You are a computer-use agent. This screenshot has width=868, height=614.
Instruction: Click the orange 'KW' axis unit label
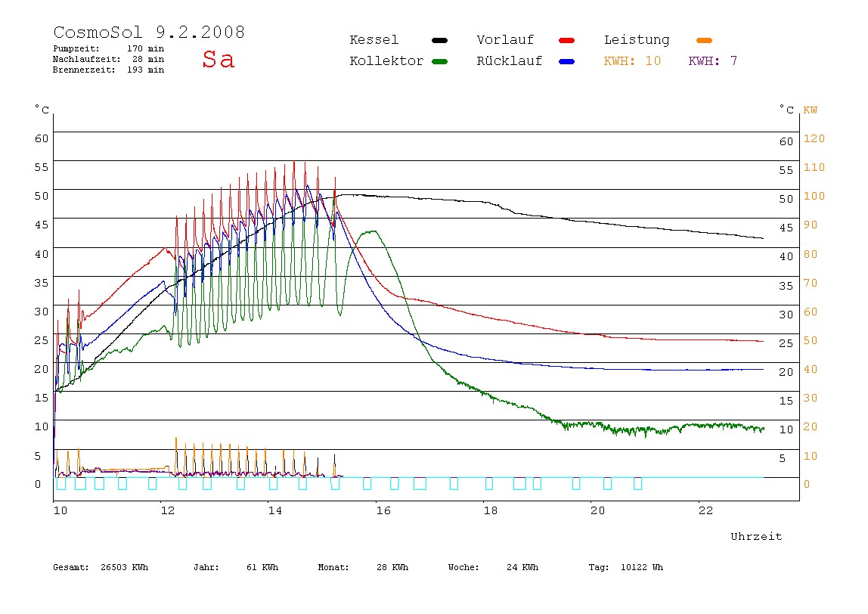pos(811,110)
